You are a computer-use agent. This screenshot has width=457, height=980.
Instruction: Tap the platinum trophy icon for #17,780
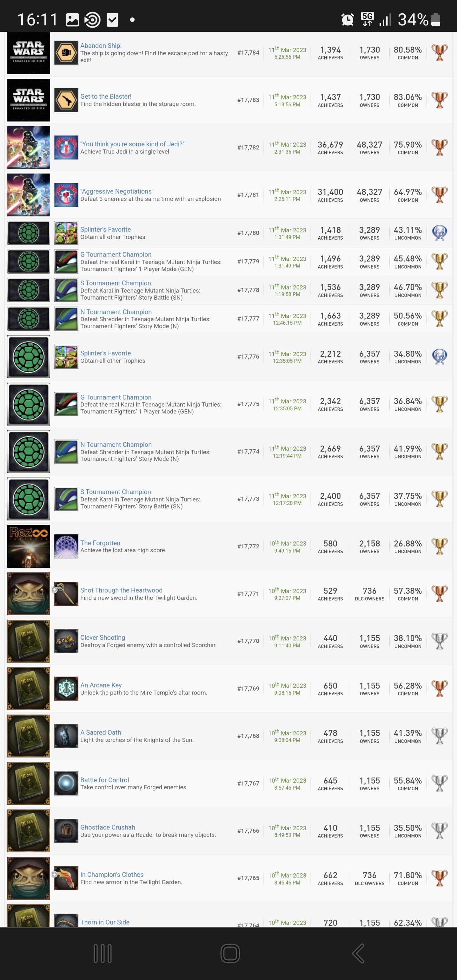coord(439,233)
